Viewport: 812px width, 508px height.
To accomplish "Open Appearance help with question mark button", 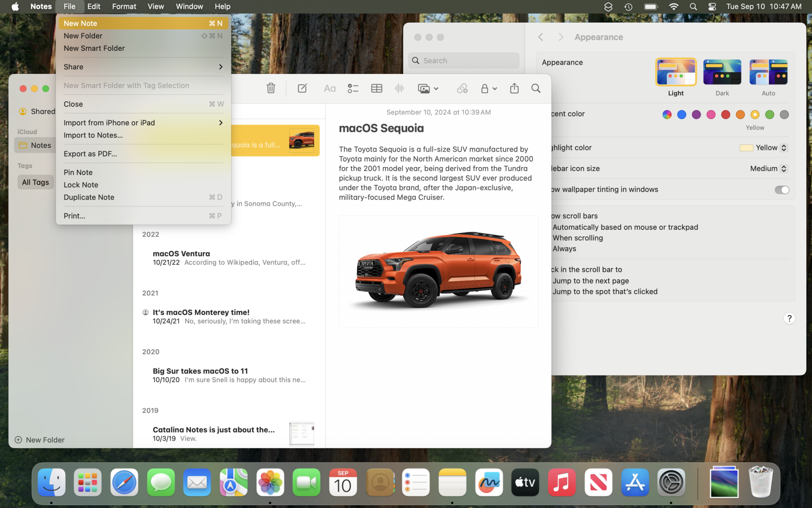I will point(789,318).
